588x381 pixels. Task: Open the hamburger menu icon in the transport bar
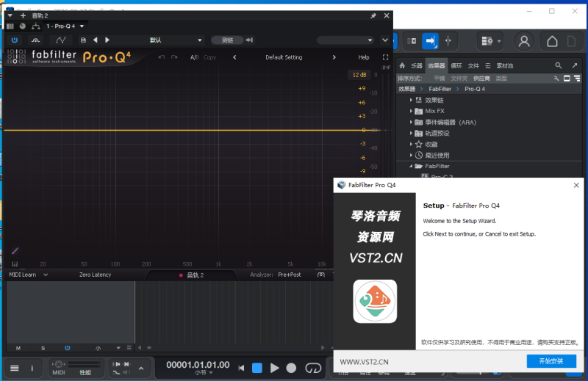(15, 369)
